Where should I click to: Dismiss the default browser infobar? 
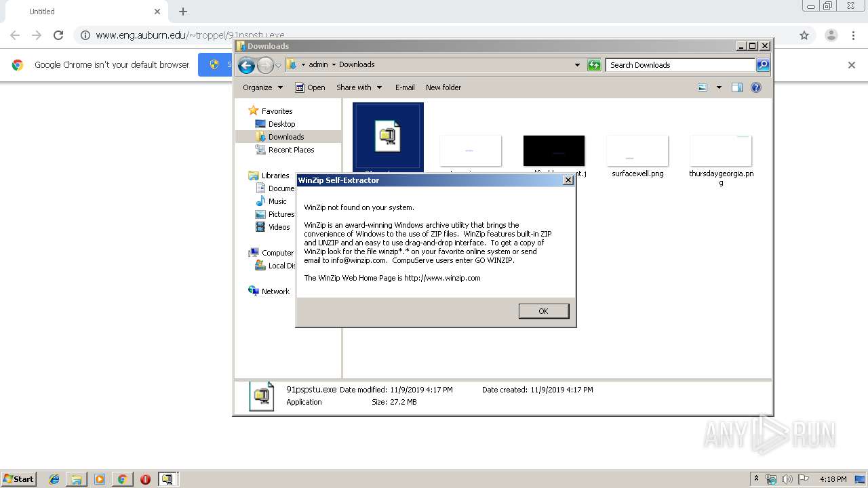click(x=852, y=65)
